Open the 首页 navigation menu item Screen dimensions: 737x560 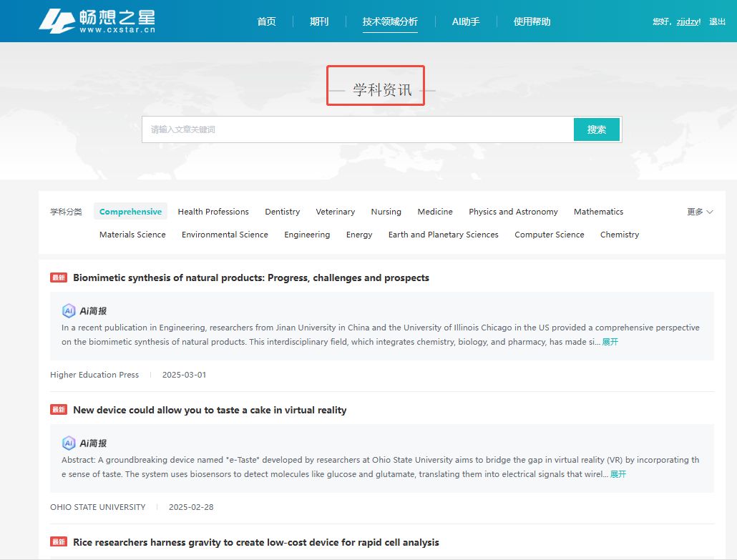coord(266,21)
